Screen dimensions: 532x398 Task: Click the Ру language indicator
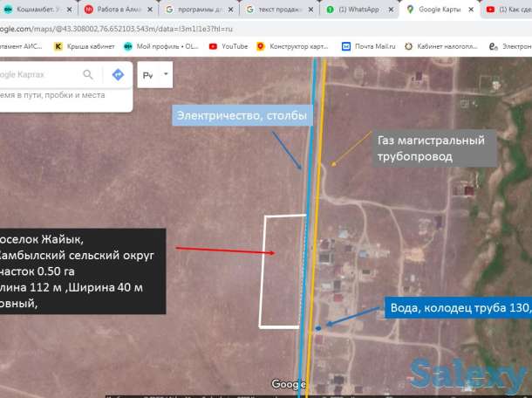point(148,75)
